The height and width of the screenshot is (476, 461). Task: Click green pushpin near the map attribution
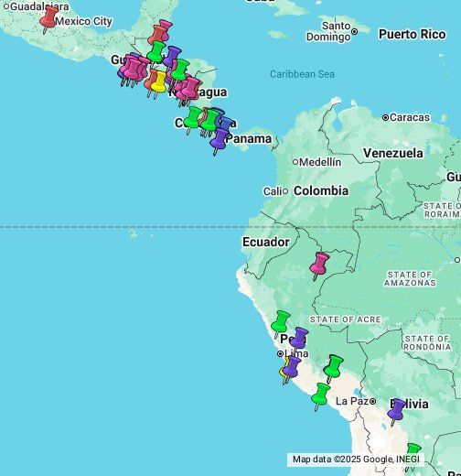pos(413,452)
